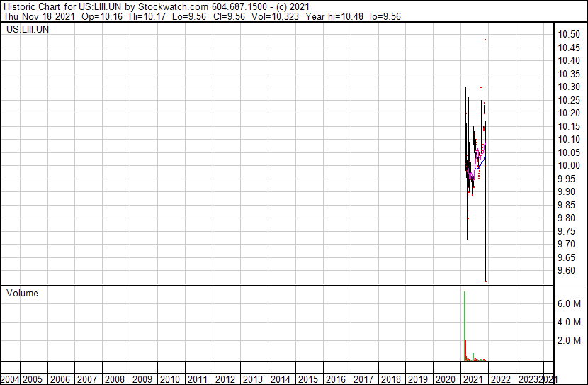Image resolution: width=588 pixels, height=385 pixels.
Task: Click the 9.75 price axis label
Action: pyautogui.click(x=566, y=231)
